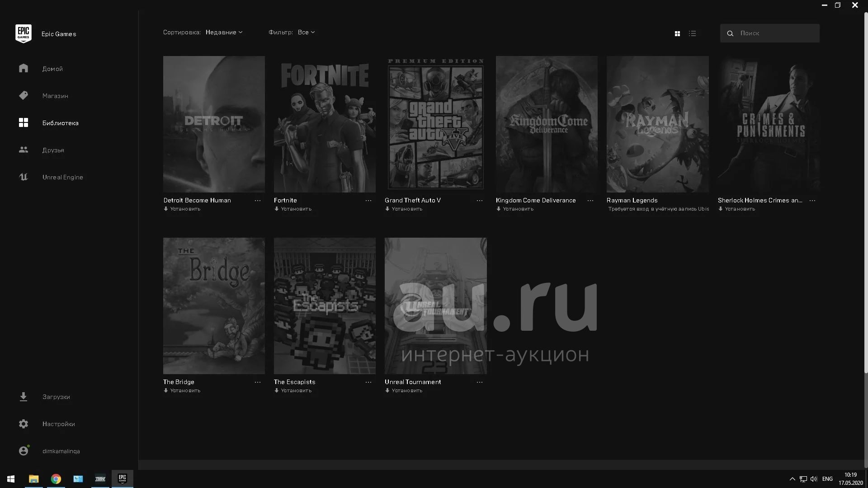This screenshot has height=488, width=868.
Task: Click the network tray icon
Action: coord(803,479)
